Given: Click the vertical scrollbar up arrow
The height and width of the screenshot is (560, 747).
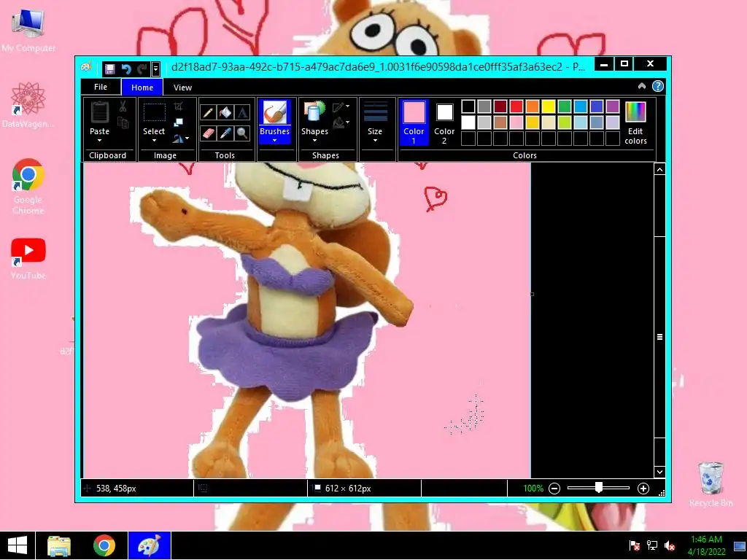Looking at the screenshot, I should [659, 169].
